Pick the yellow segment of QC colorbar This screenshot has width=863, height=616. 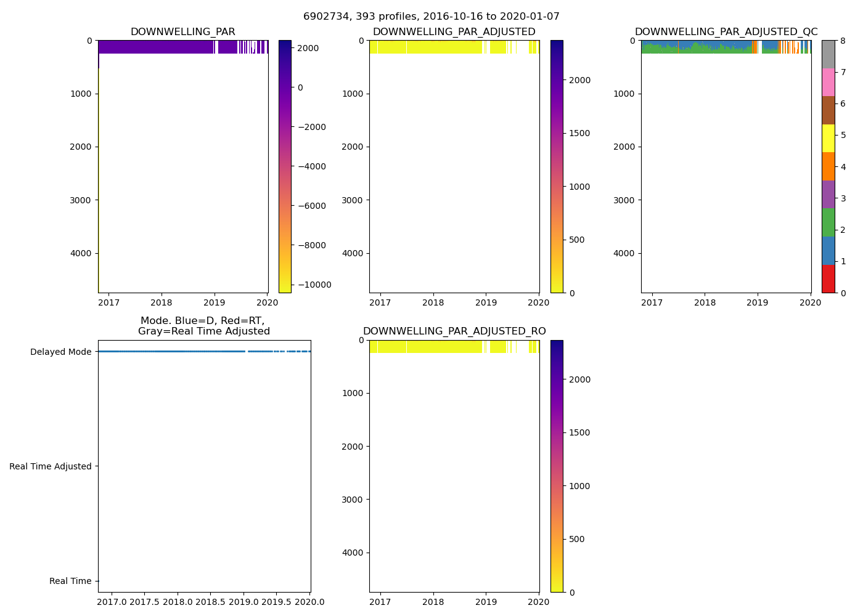[x=828, y=139]
